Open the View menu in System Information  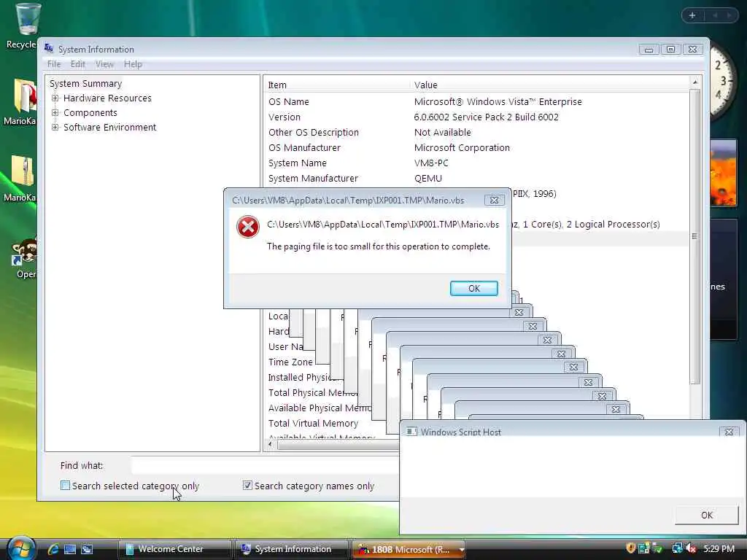point(104,64)
